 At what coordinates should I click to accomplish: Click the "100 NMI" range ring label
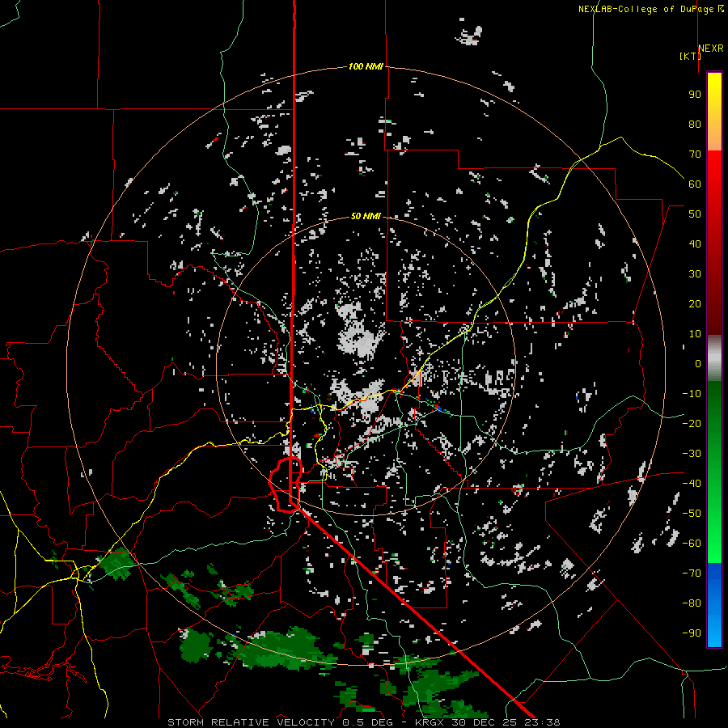(x=366, y=67)
